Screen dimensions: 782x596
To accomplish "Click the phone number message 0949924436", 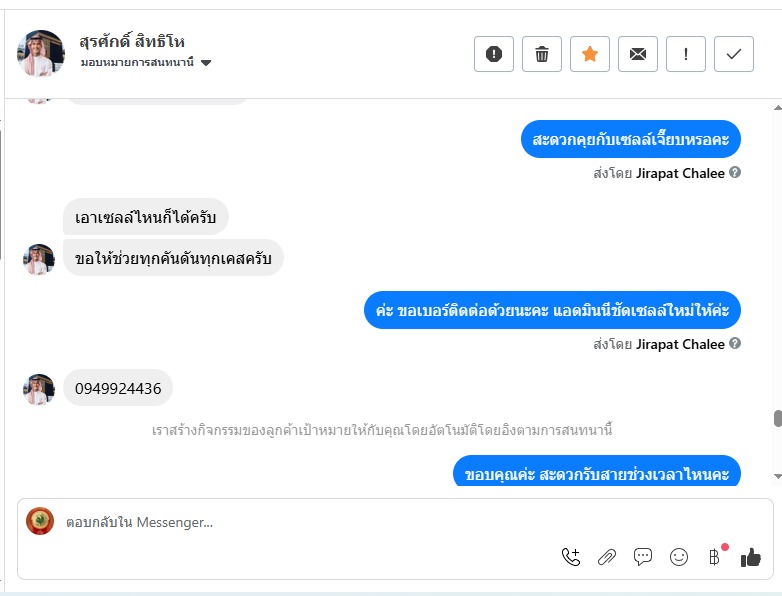I will 118,388.
